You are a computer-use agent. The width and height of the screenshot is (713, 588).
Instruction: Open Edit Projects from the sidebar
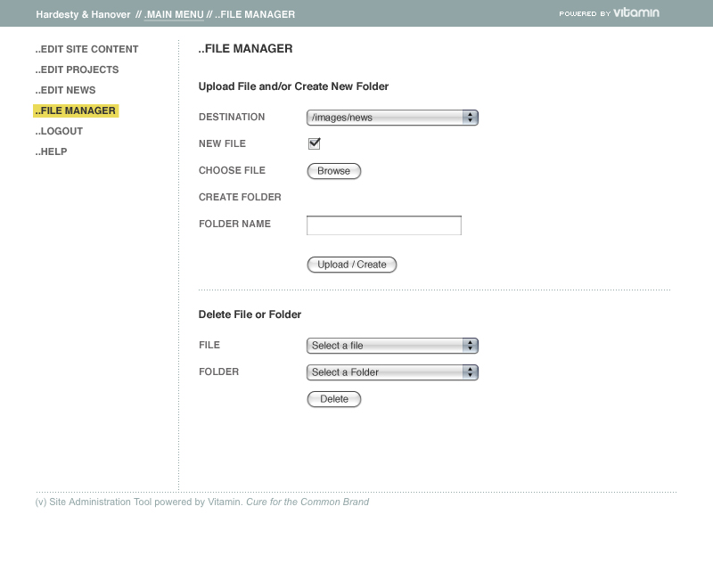(x=78, y=69)
